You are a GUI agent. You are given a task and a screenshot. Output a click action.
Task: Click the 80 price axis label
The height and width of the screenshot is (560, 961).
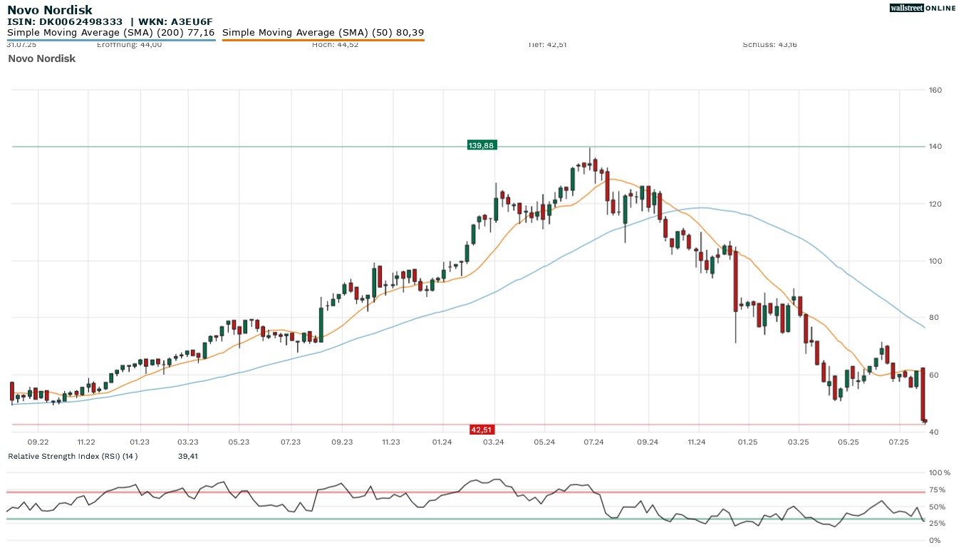[933, 318]
